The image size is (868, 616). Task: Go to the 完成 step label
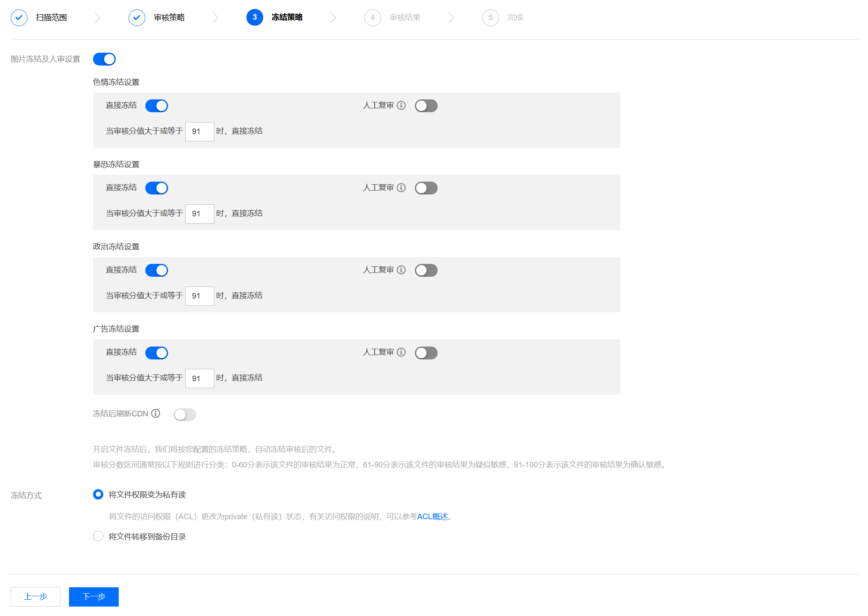coord(515,18)
